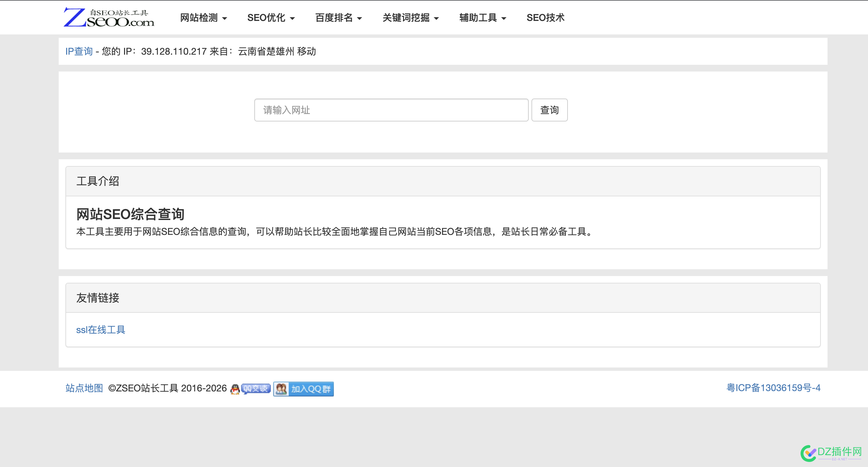
Task: Open the IP查询 link
Action: click(x=79, y=51)
